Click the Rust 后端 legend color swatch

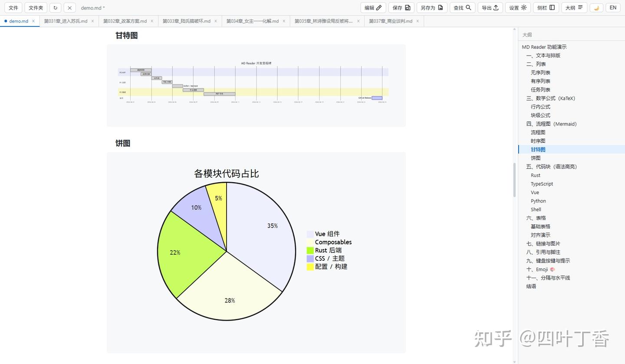point(310,250)
